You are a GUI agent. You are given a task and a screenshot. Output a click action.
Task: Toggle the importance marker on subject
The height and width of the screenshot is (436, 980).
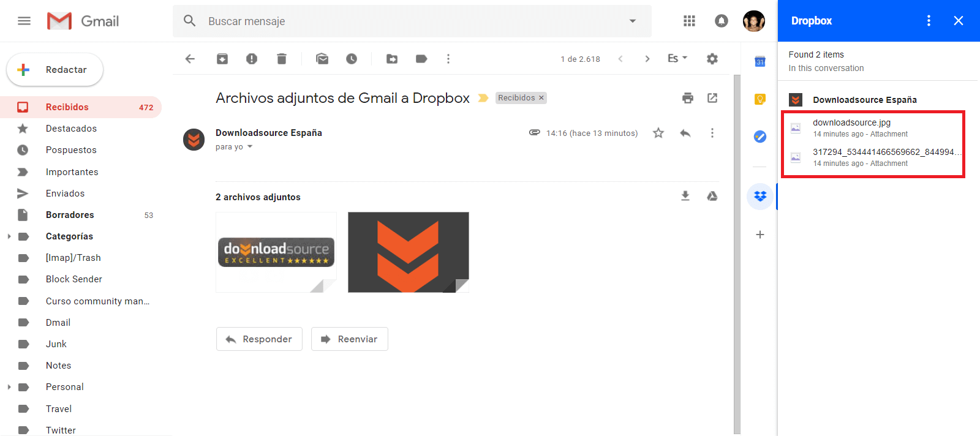[483, 98]
